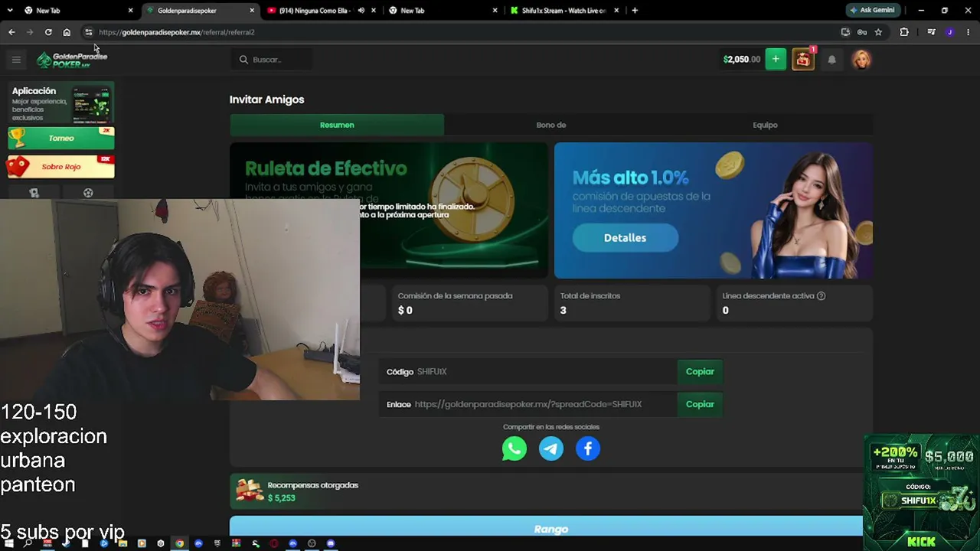
Task: Click the Buscar search field
Action: (271, 60)
